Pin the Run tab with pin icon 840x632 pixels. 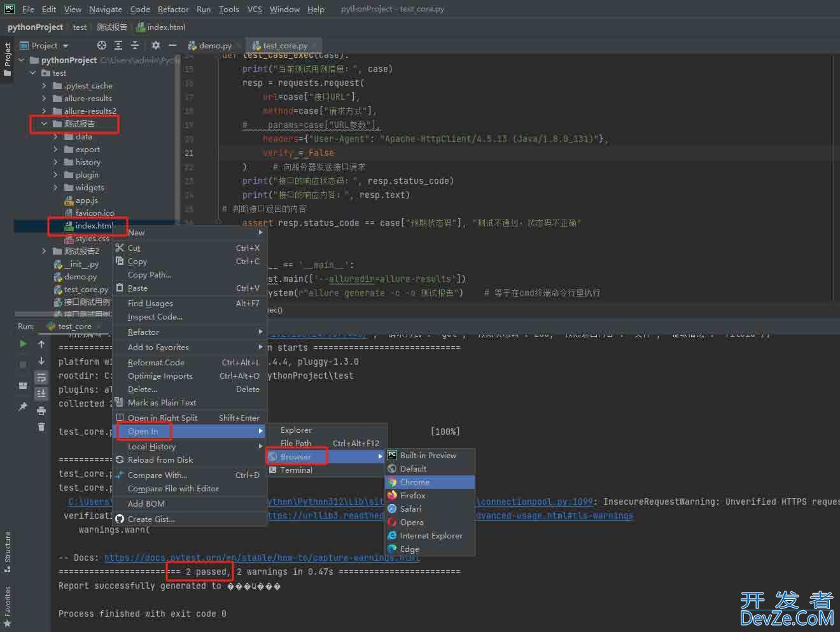(23, 406)
